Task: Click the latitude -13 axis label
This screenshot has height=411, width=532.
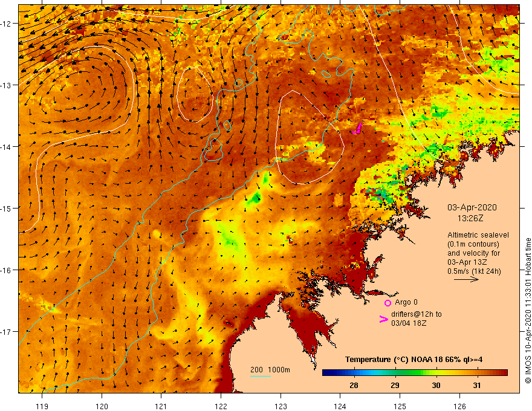Action: point(7,85)
